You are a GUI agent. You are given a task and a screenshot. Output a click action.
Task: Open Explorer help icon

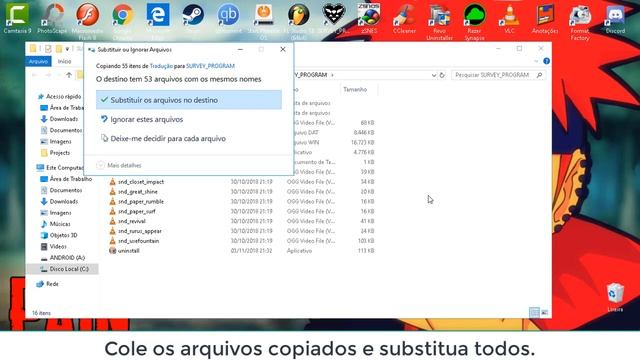tap(546, 61)
